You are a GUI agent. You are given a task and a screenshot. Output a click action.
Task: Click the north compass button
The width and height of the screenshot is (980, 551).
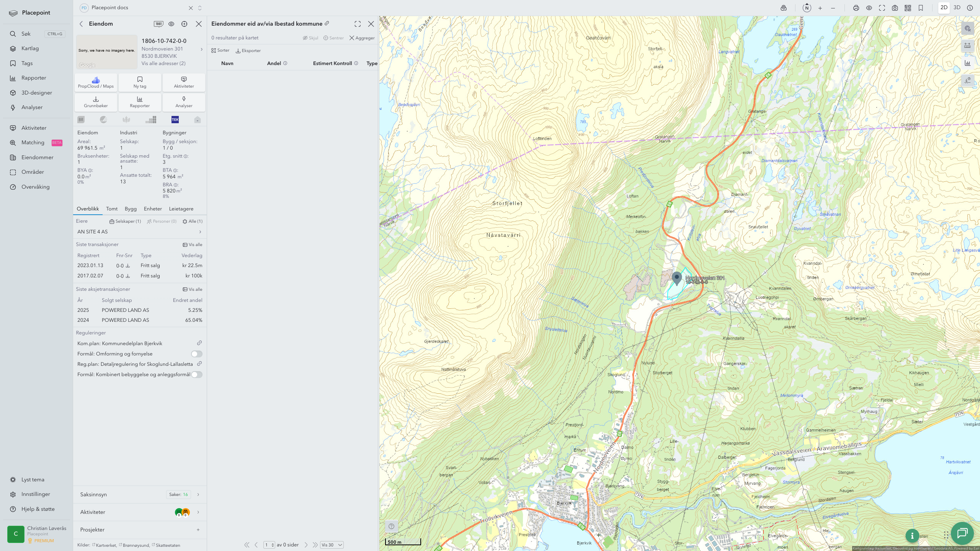point(807,8)
